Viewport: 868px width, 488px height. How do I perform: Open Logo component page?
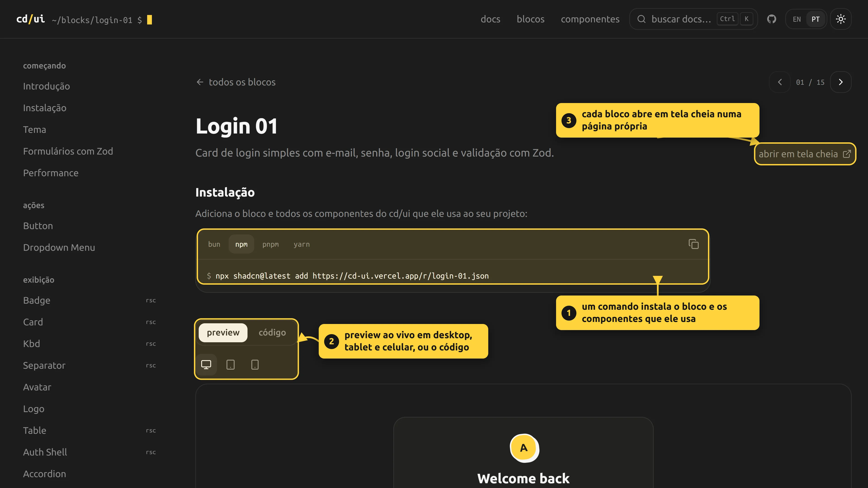34,409
